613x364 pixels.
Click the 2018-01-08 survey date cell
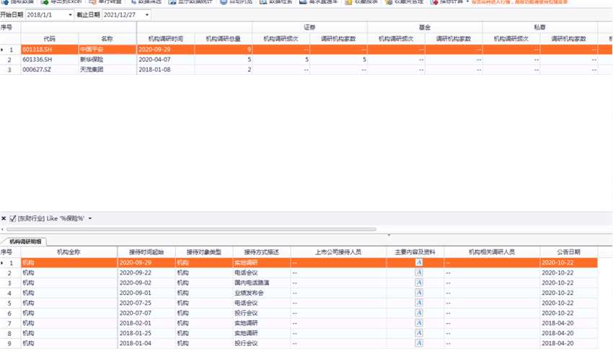(165, 69)
